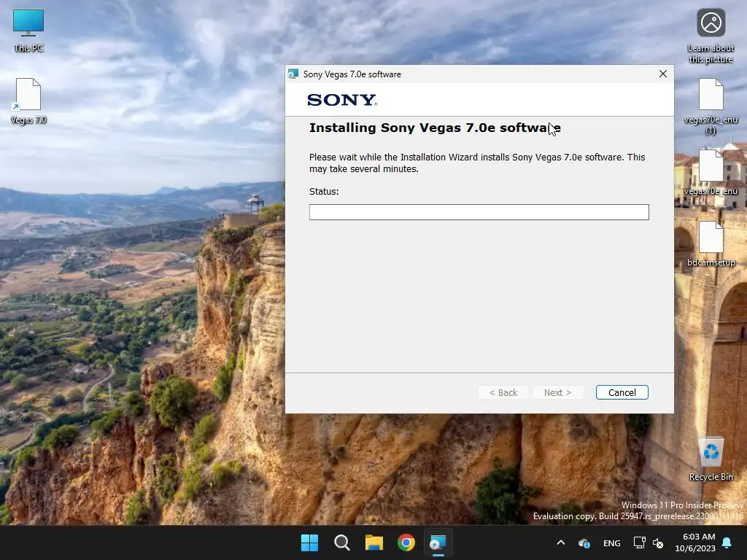Click the Installing Sony Vegas 7.0e software heading
Screen dimensions: 747x560
435,128
